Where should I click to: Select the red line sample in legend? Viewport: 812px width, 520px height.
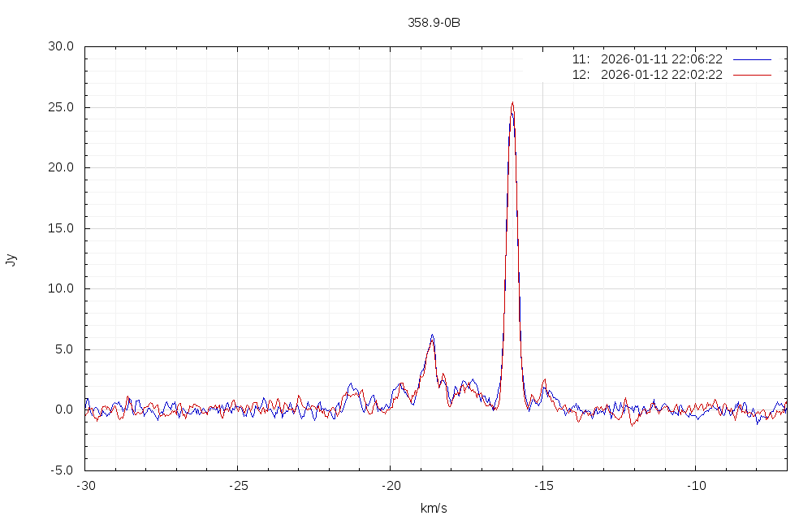(752, 75)
